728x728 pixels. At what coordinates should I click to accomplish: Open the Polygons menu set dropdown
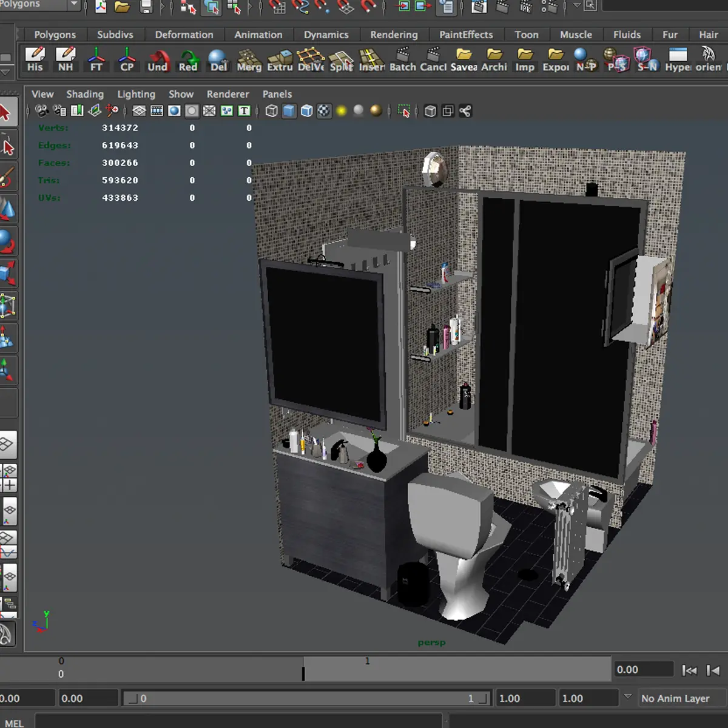pyautogui.click(x=73, y=5)
